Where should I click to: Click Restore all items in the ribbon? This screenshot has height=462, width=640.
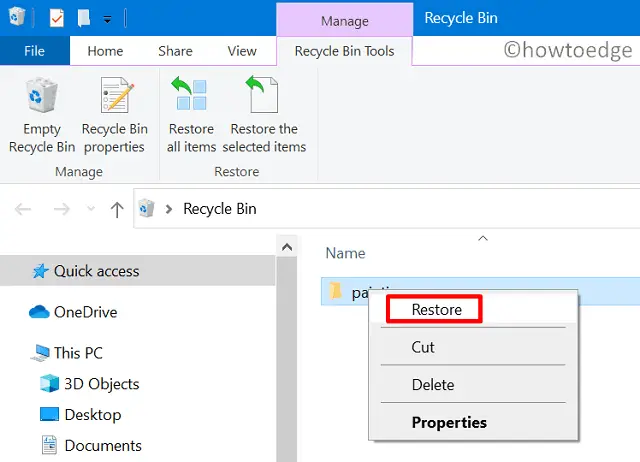point(191,116)
